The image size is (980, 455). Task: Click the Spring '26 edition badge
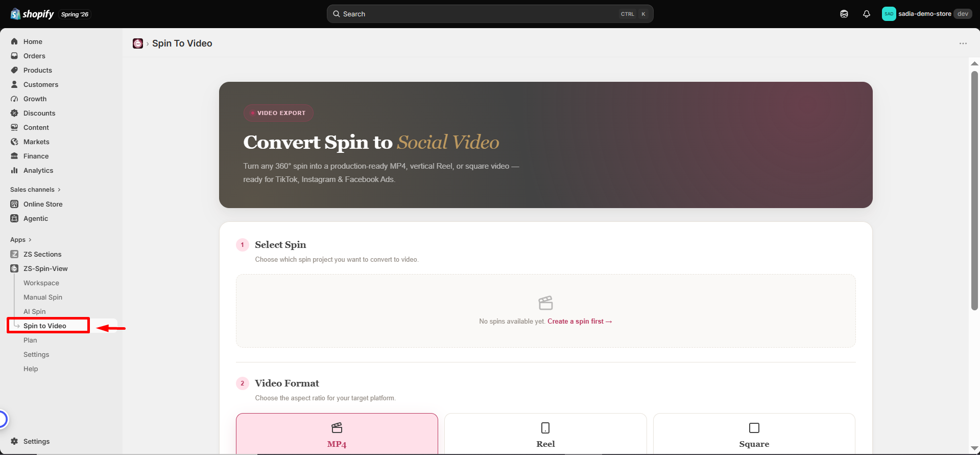75,14
